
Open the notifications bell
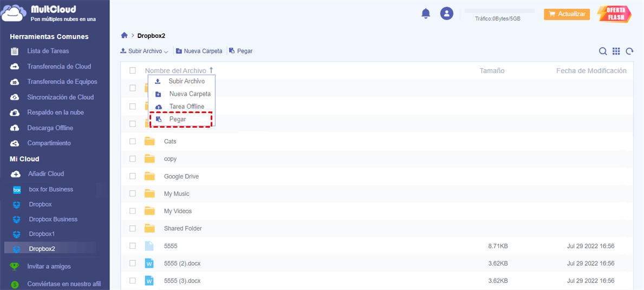click(x=426, y=14)
